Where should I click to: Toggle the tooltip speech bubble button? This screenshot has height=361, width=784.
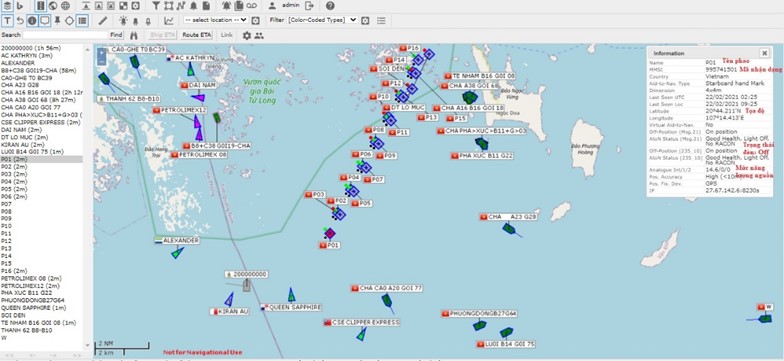click(x=44, y=20)
